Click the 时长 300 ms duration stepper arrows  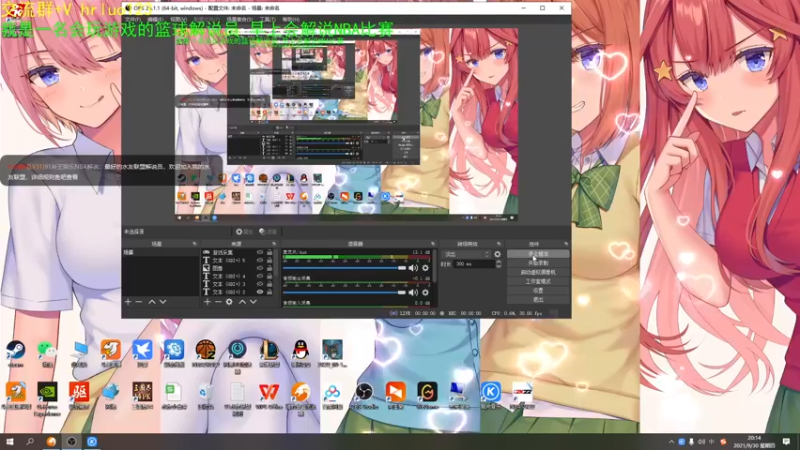coord(498,264)
